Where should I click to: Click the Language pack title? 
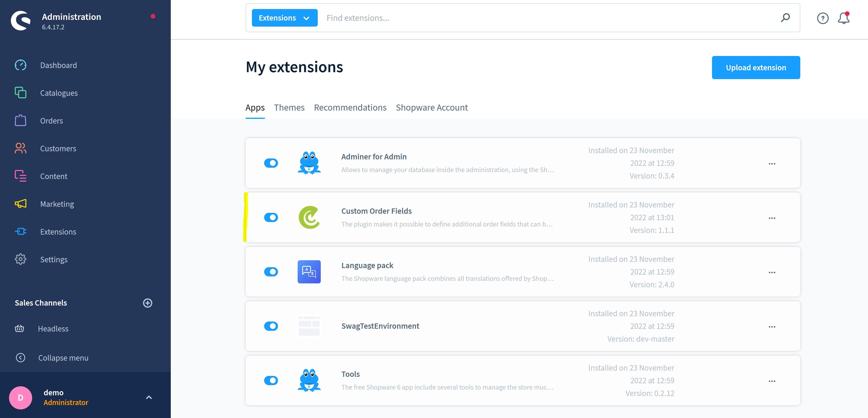367,265
